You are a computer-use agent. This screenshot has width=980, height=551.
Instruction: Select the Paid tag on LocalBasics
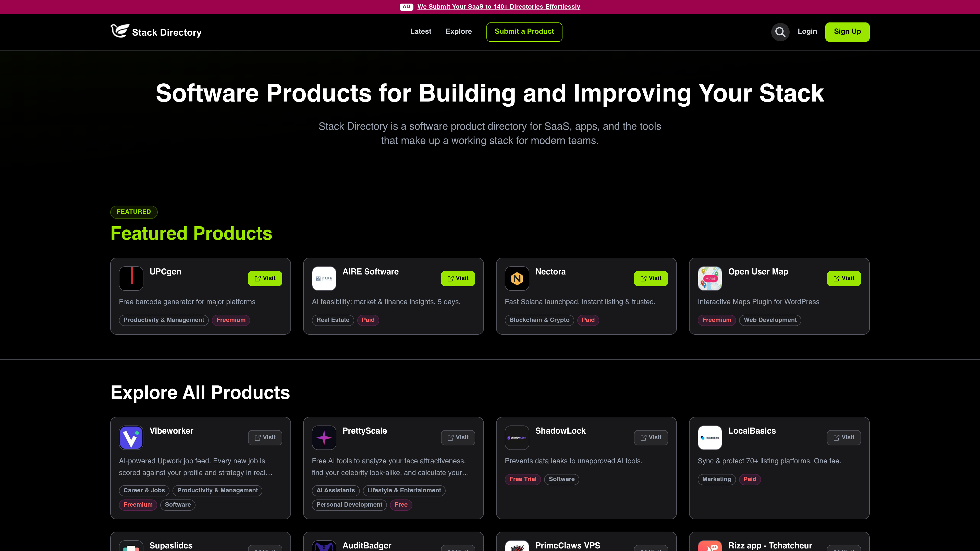point(750,480)
